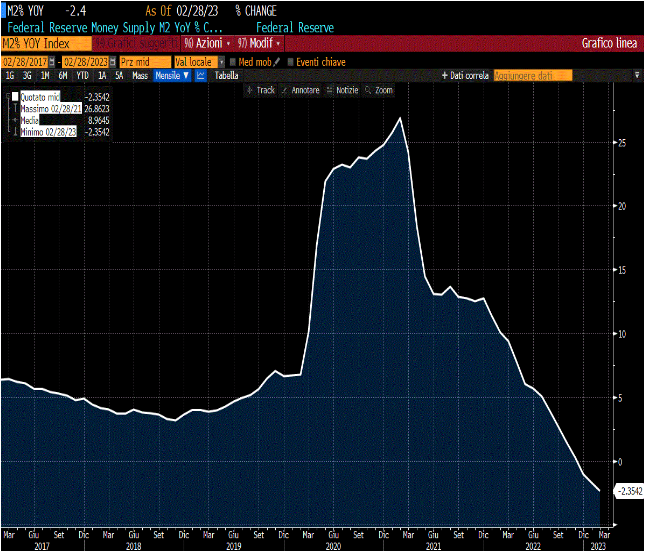Activate the Zoom magnifier tool

379,90
